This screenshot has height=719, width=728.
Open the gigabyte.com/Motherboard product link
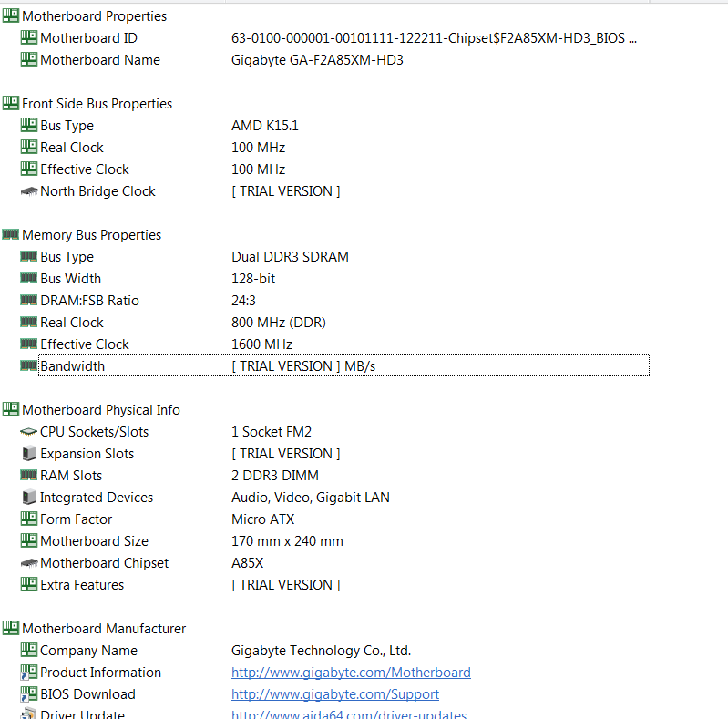351,673
